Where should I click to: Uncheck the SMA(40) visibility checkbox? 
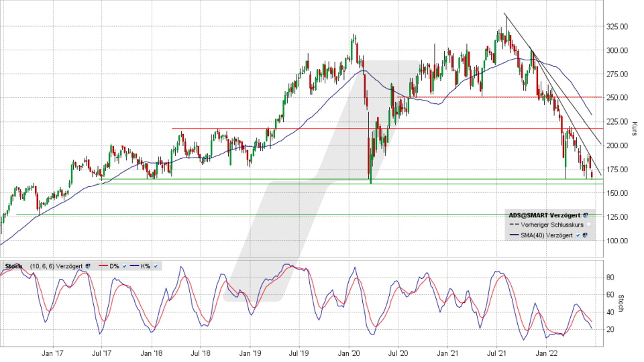pyautogui.click(x=578, y=235)
